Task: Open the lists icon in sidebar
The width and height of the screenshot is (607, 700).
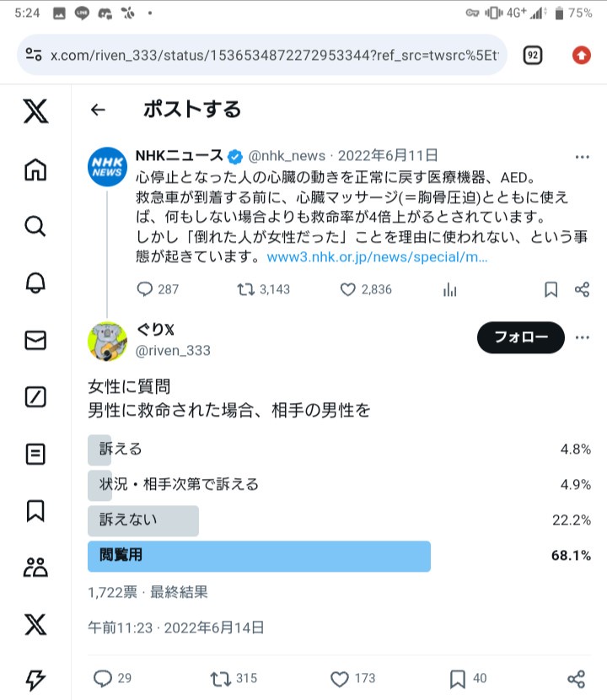Action: click(x=35, y=454)
